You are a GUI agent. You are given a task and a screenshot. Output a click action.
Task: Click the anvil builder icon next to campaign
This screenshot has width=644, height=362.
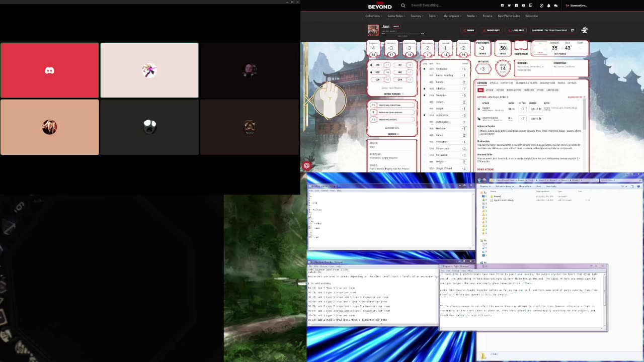click(584, 30)
